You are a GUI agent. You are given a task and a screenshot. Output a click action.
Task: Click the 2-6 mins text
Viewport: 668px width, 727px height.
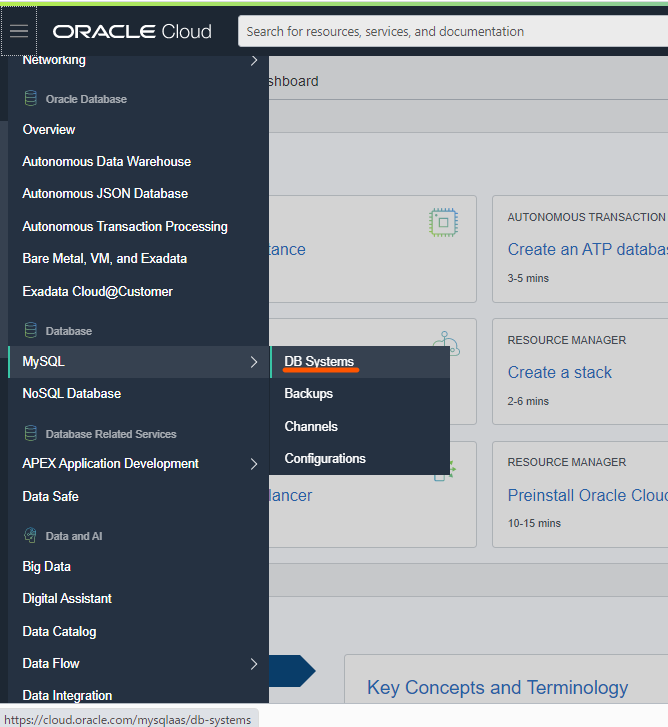click(528, 401)
